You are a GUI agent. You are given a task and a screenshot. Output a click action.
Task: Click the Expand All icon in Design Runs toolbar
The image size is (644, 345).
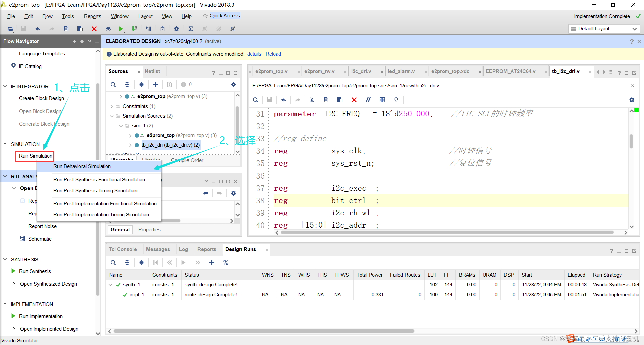141,263
